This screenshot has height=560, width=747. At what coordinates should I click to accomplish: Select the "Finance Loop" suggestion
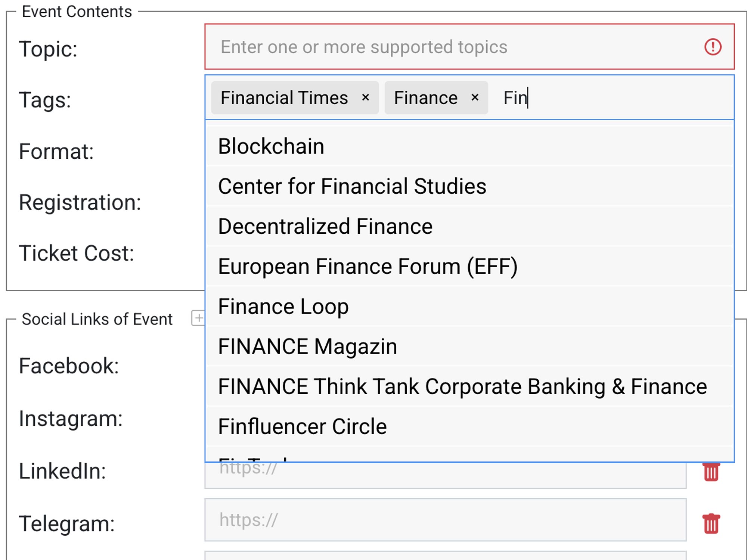(x=283, y=307)
